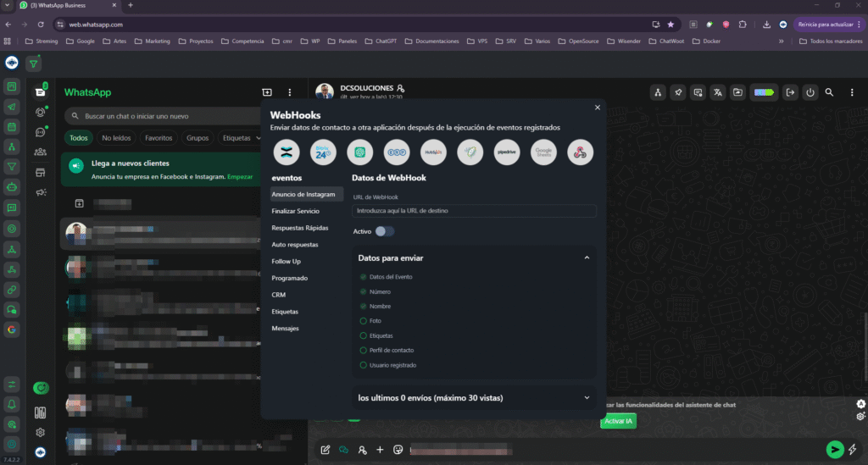The width and height of the screenshot is (868, 465).
Task: Open the bell notifications icon in sidebar
Action: [x=12, y=404]
